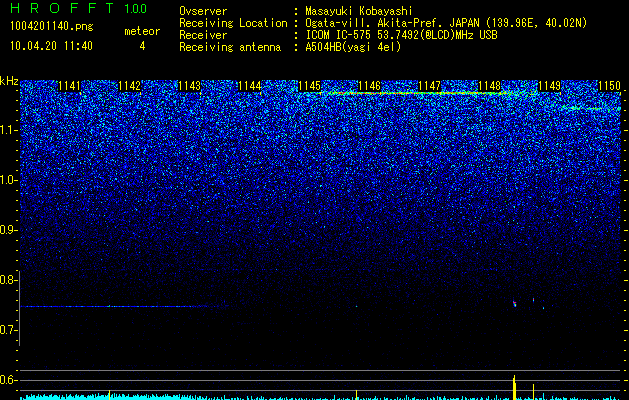
Task: Click the 1145 time marker
Action: (x=310, y=86)
